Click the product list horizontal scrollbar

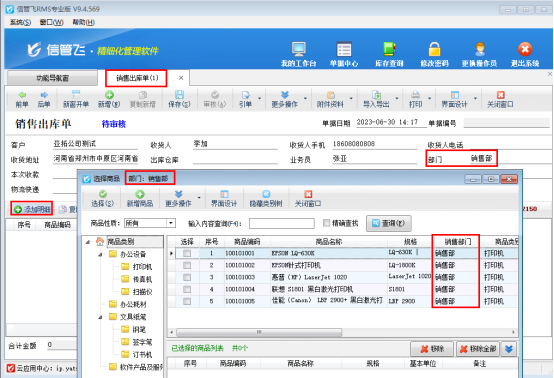pyautogui.click(x=259, y=332)
